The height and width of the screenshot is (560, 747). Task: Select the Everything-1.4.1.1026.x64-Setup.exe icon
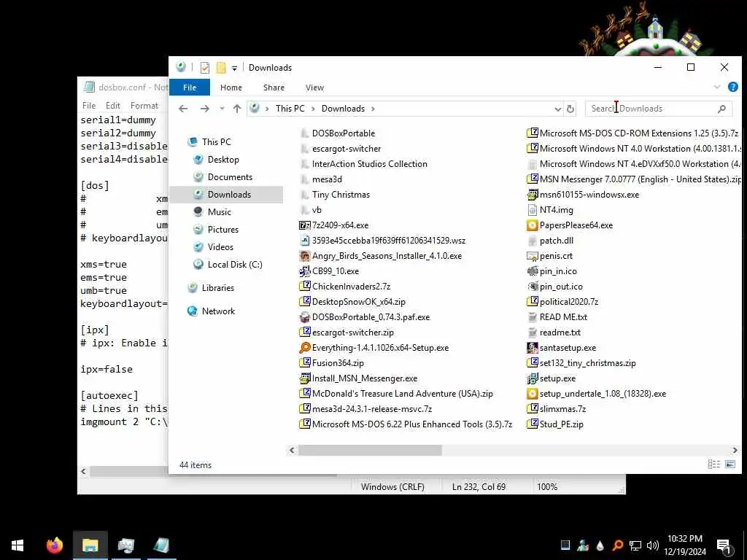click(304, 348)
